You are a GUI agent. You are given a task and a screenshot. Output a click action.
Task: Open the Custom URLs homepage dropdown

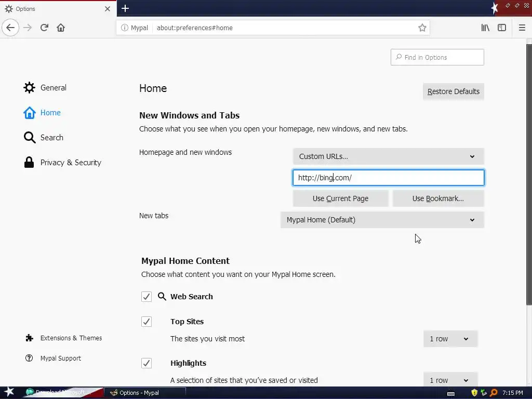click(389, 156)
